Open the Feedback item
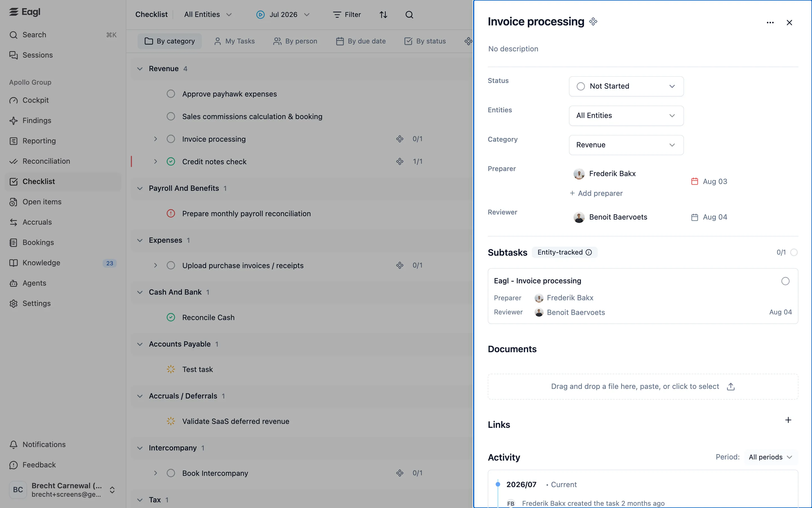 point(39,465)
